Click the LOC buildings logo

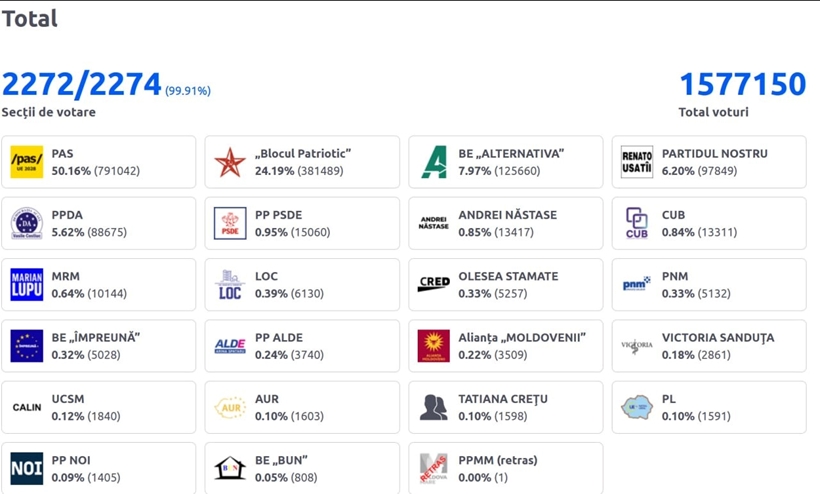(230, 284)
